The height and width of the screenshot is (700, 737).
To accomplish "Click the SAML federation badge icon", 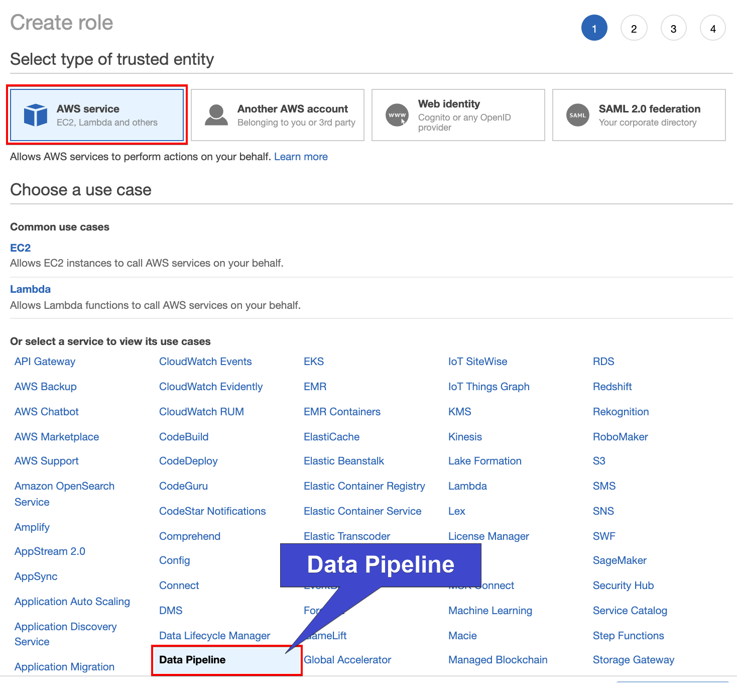I will (578, 115).
